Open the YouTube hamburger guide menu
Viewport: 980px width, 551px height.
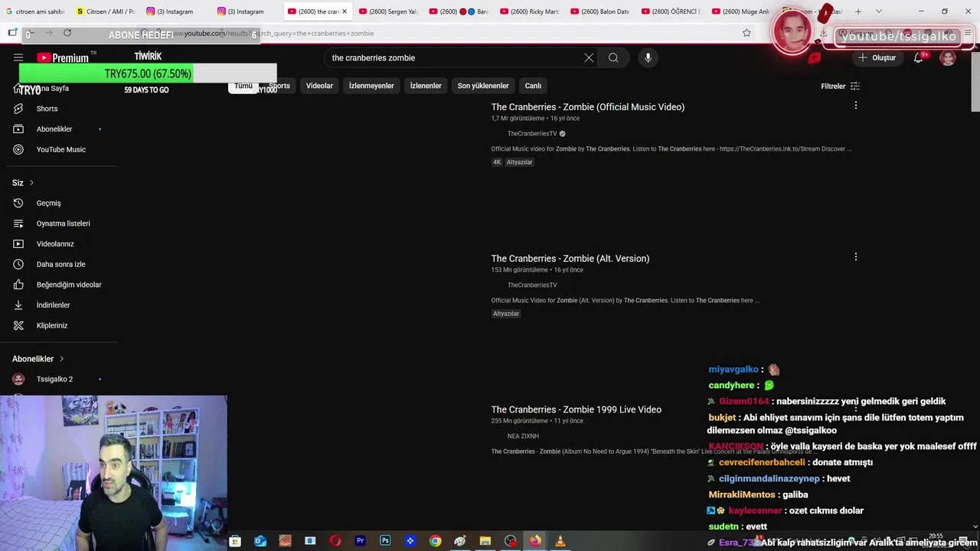18,57
